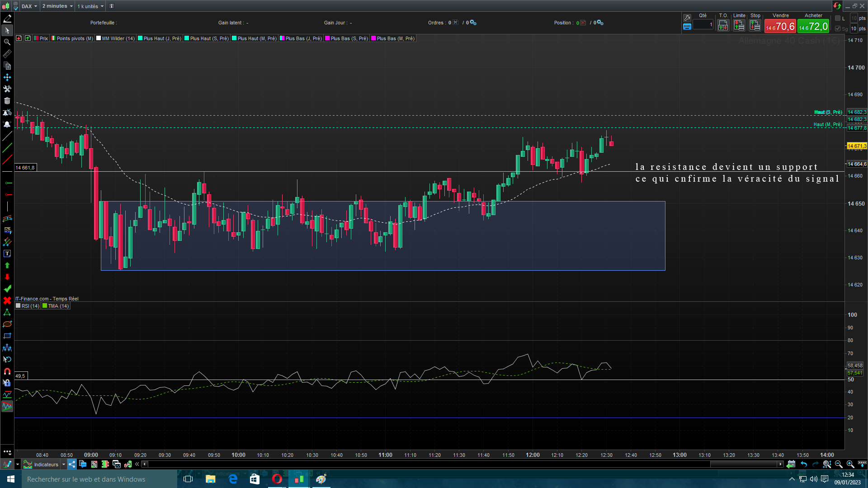The height and width of the screenshot is (488, 868).
Task: Open the Limite order icon
Action: [x=739, y=26]
